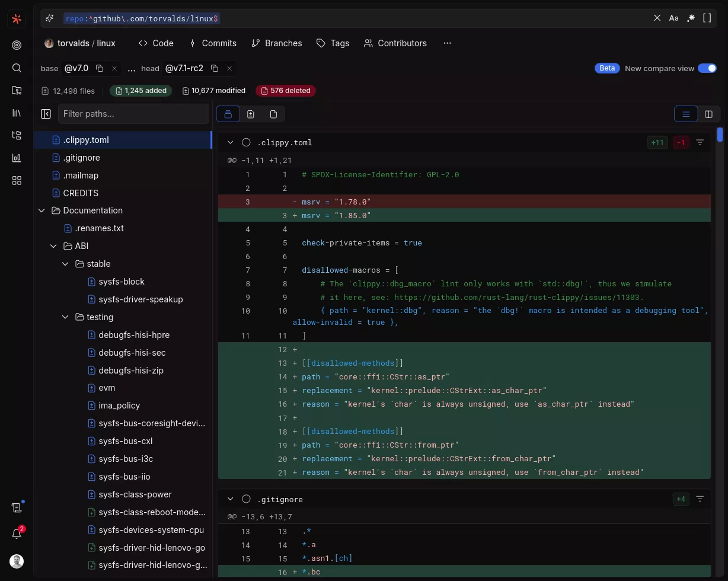Collapse the Documentation folder
728x581 pixels.
(41, 210)
